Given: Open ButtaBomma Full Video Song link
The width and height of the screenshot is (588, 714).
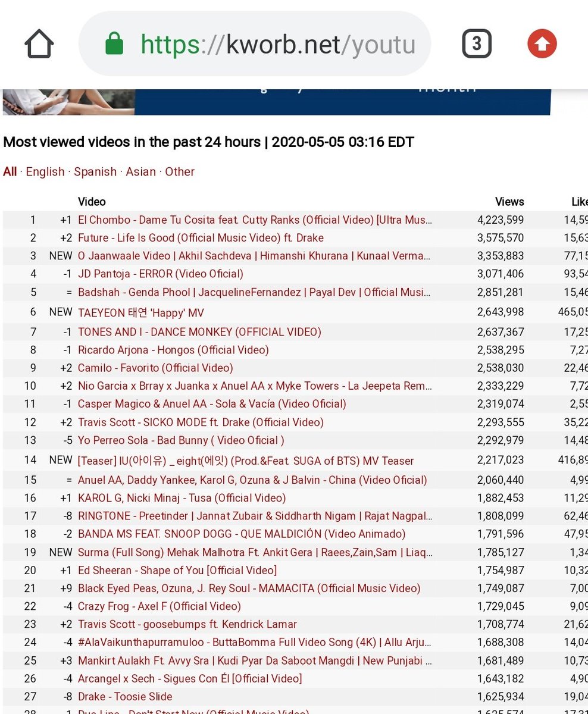Looking at the screenshot, I should [255, 642].
